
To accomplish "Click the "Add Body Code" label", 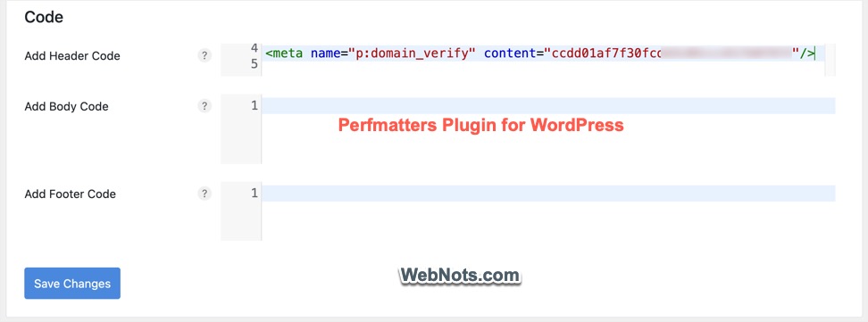I will (66, 106).
